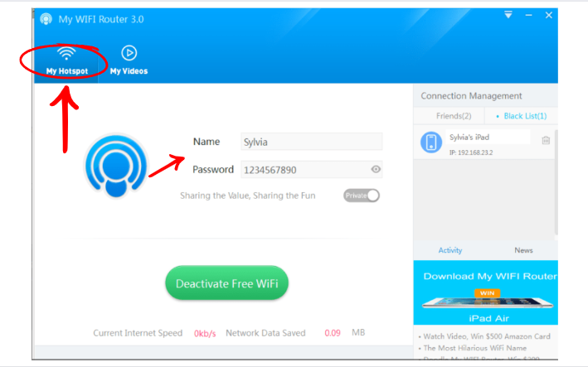
Task: Click the large blue hotspot avatar icon
Action: (116, 165)
